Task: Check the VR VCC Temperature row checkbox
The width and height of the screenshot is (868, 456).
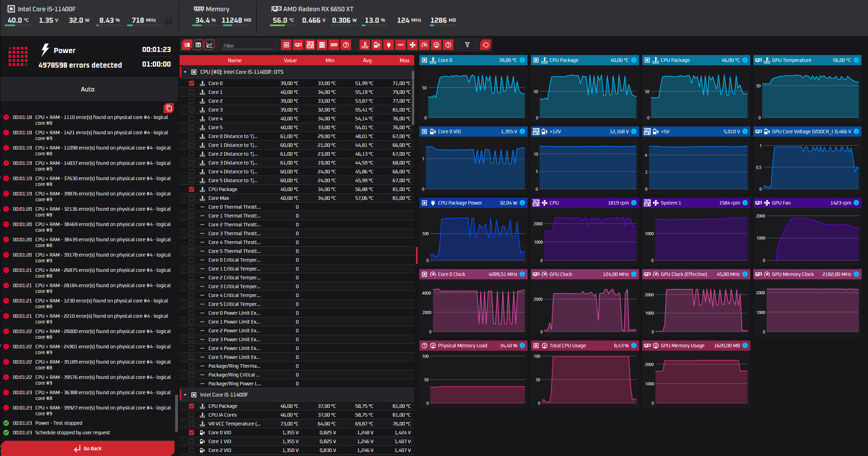Action: tap(191, 424)
